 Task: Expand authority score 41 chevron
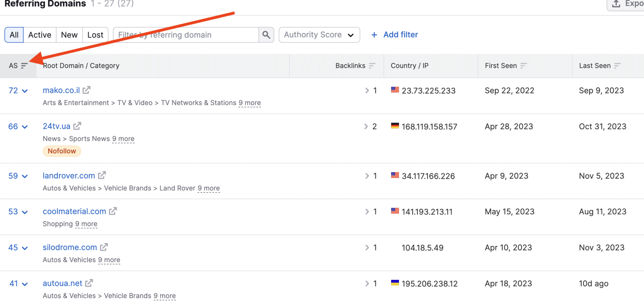[x=25, y=284]
